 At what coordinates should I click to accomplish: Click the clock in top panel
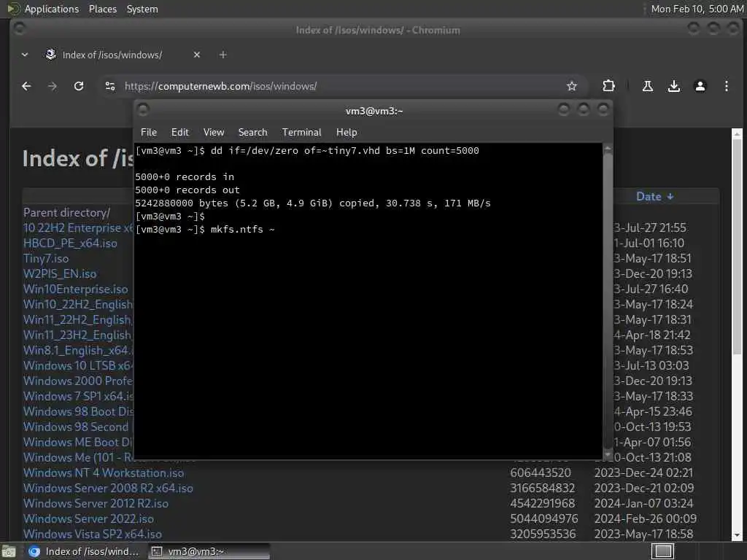pos(697,9)
